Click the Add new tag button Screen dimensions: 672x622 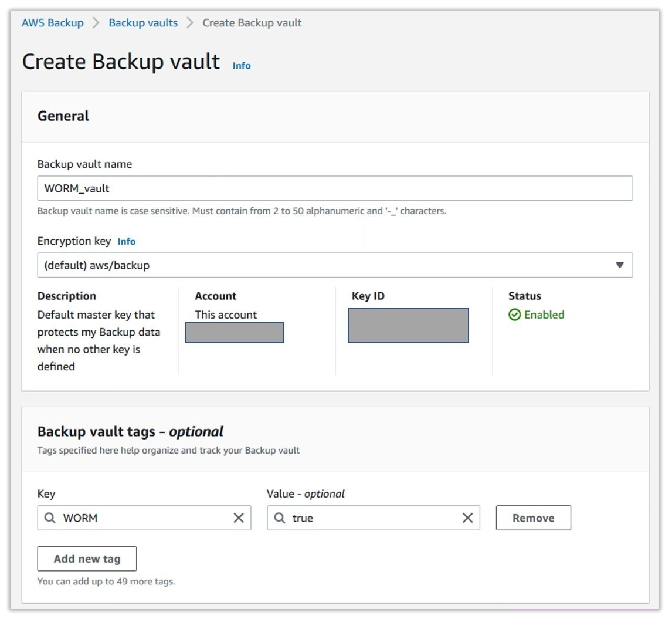click(86, 558)
